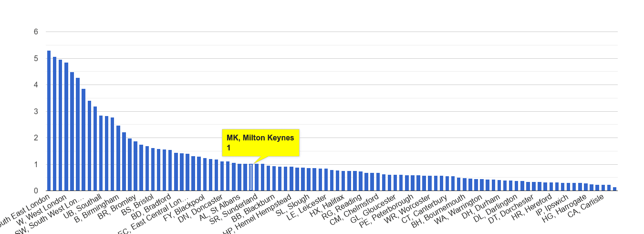This screenshot has width=644, height=234.
Task: Click the BS, Bristol axis label
Action: coord(136,206)
